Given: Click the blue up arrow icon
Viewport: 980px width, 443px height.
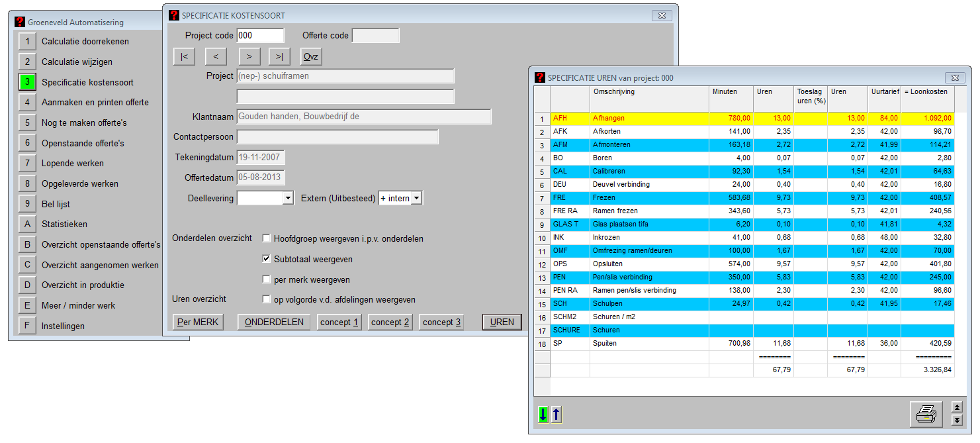Looking at the screenshot, I should 556,415.
